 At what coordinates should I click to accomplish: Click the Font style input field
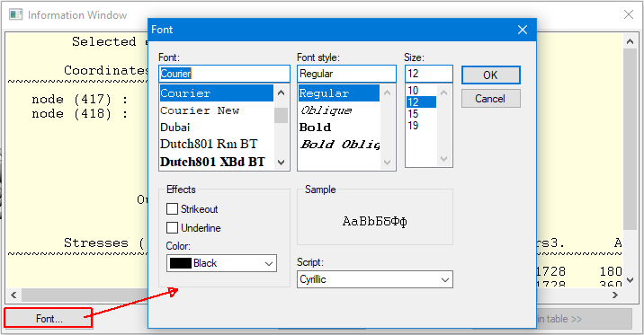click(346, 74)
